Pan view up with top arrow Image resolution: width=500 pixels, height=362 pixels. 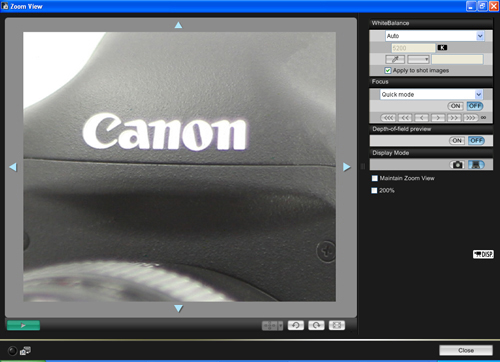pyautogui.click(x=178, y=25)
